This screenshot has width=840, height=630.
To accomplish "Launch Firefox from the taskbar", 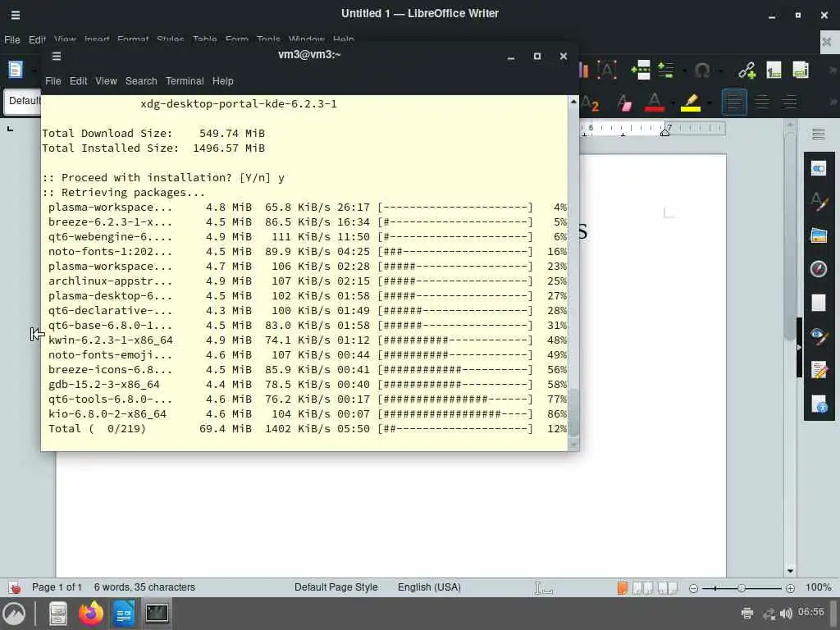I will 91,614.
